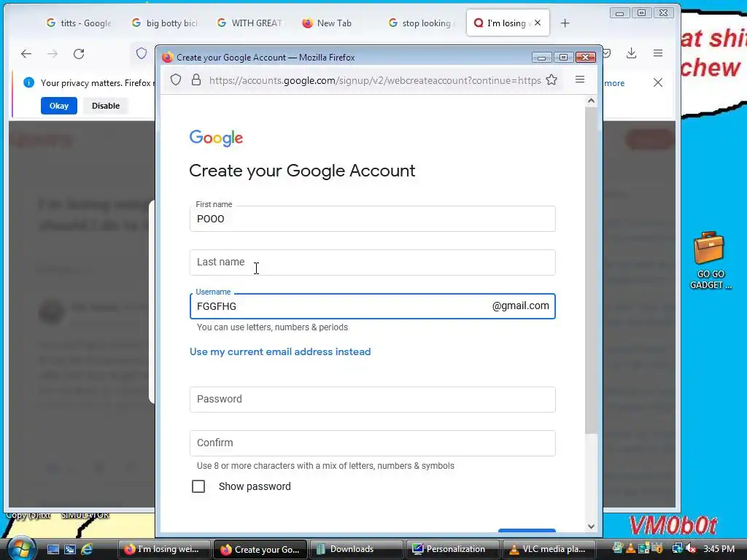Click the scrollbar up arrow on signup page
This screenshot has height=560, width=747.
click(591, 101)
